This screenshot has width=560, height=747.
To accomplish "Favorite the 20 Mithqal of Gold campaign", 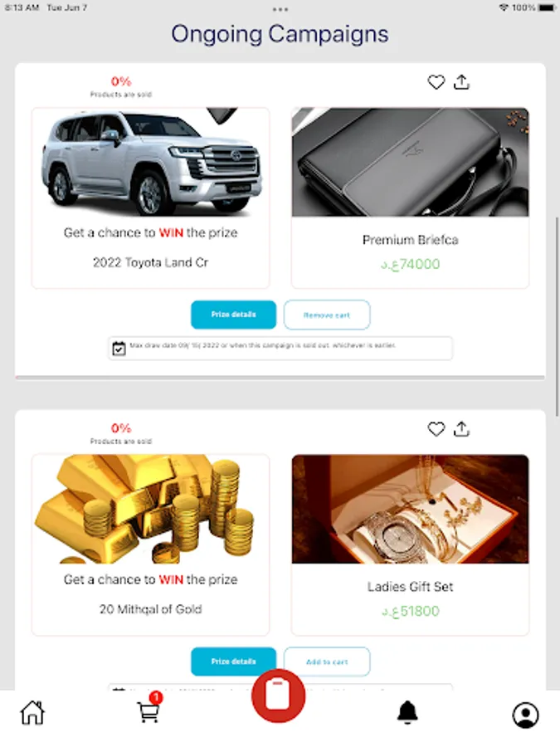I will tap(436, 429).
